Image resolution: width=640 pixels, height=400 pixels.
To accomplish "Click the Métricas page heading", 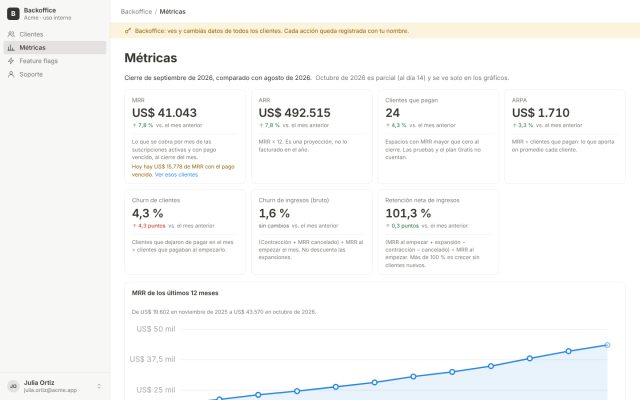I will [x=151, y=58].
